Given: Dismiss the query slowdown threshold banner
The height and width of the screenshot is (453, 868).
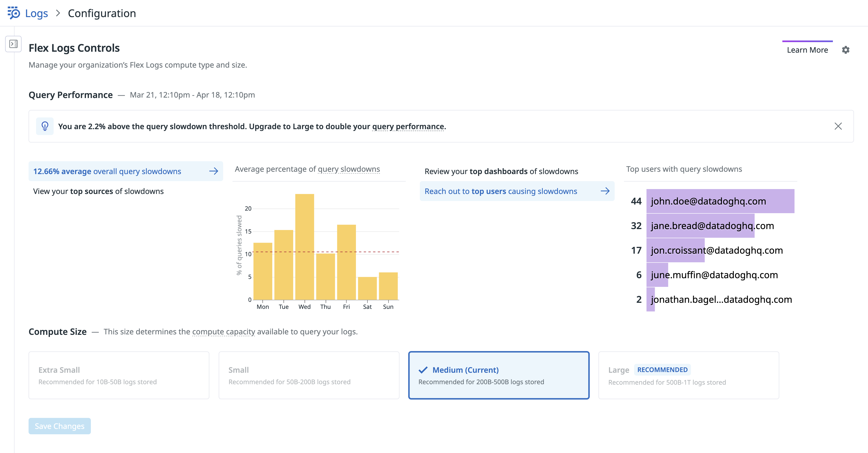Looking at the screenshot, I should 838,126.
